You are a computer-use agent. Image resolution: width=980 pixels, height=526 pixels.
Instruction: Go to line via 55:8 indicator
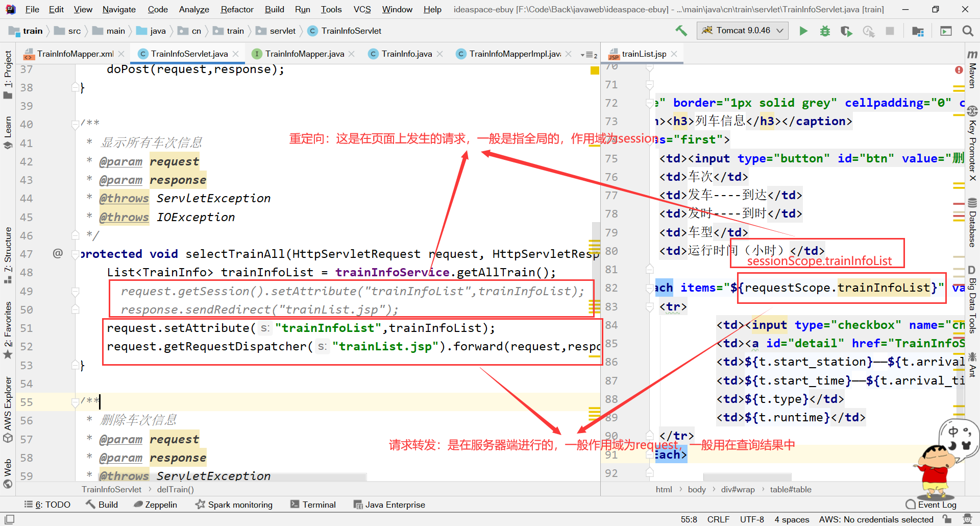689,519
